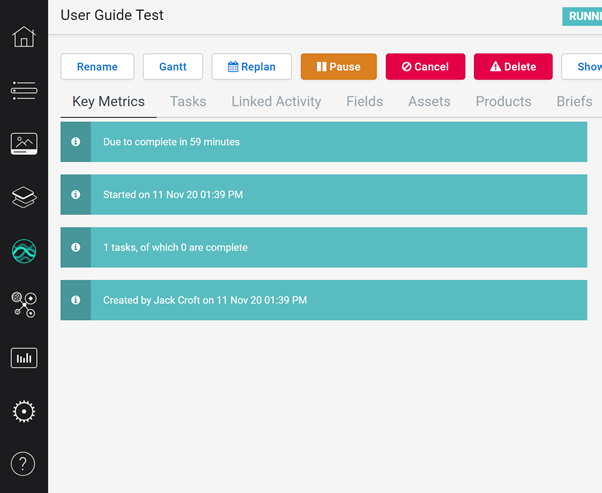Open the bar chart reports icon
Screen dimensions: 602x493
pyautogui.click(x=23, y=357)
